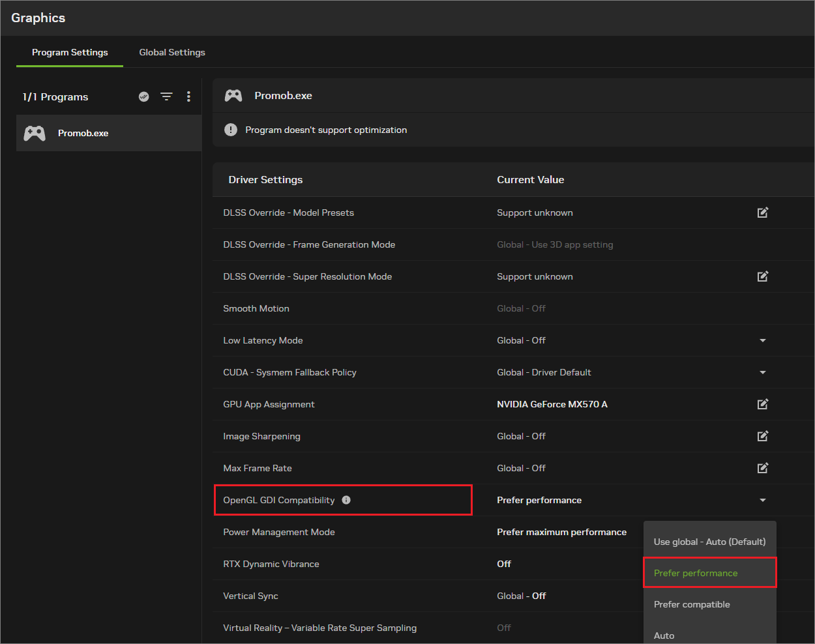Expand CUDA - Sysmem Fallback Policy dropdown
Viewport: 815px width, 644px height.
tap(763, 372)
